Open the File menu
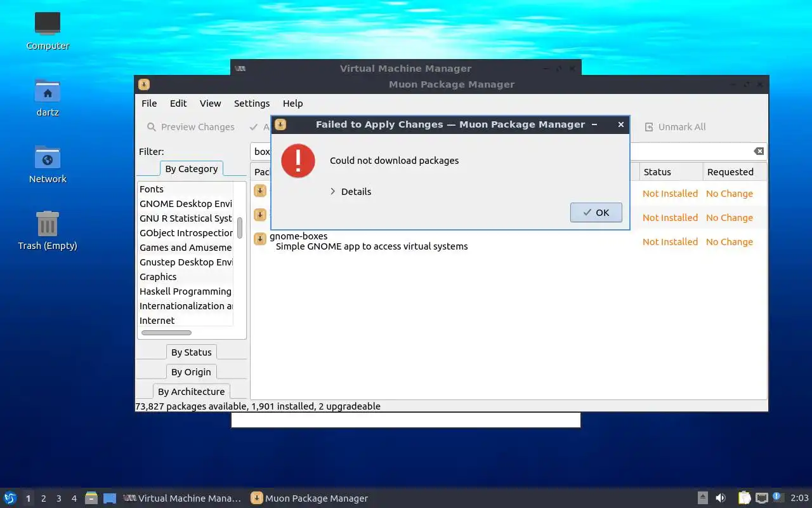Viewport: 812px width, 508px height. pyautogui.click(x=149, y=104)
